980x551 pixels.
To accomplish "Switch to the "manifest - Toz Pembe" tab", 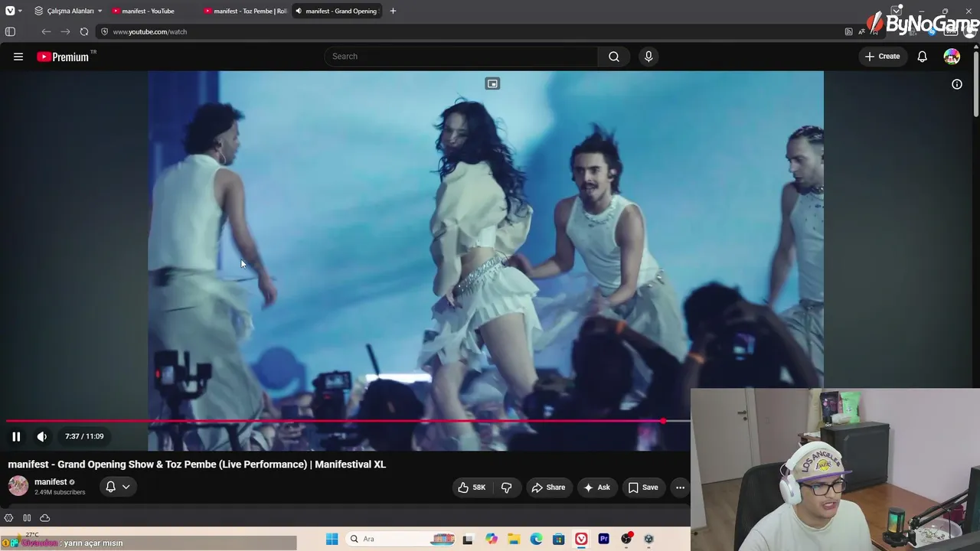I will pyautogui.click(x=245, y=11).
